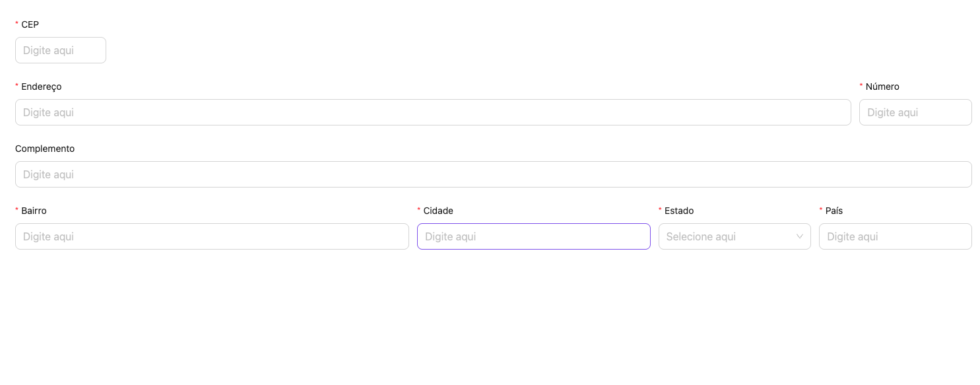Click the CEP field label
980x385 pixels.
coord(30,24)
